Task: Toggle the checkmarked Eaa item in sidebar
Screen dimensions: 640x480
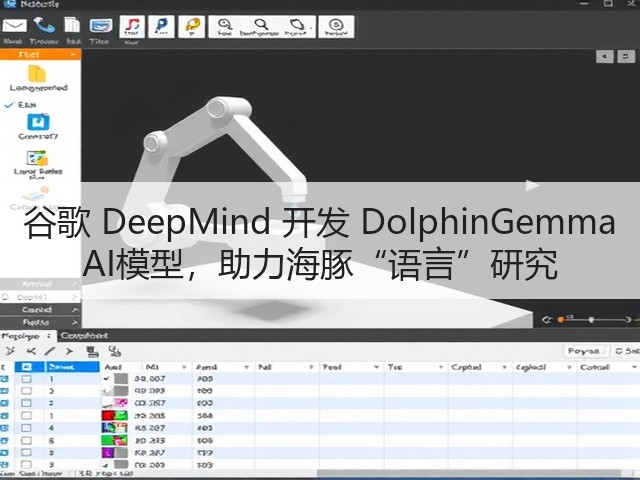Action: pos(21,105)
